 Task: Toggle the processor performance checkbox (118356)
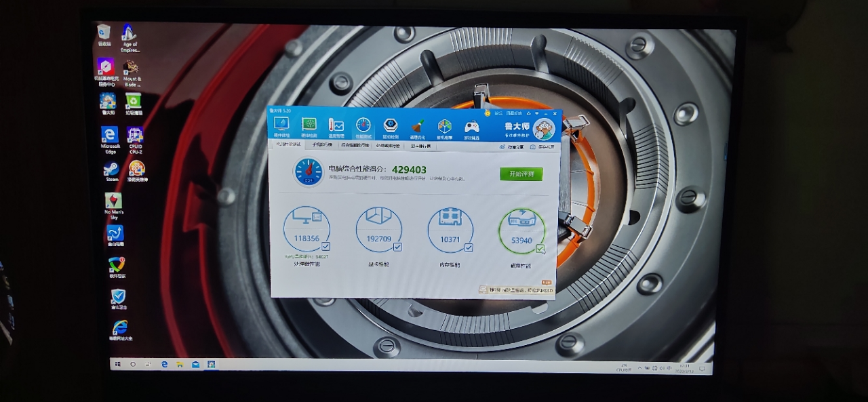coord(326,247)
